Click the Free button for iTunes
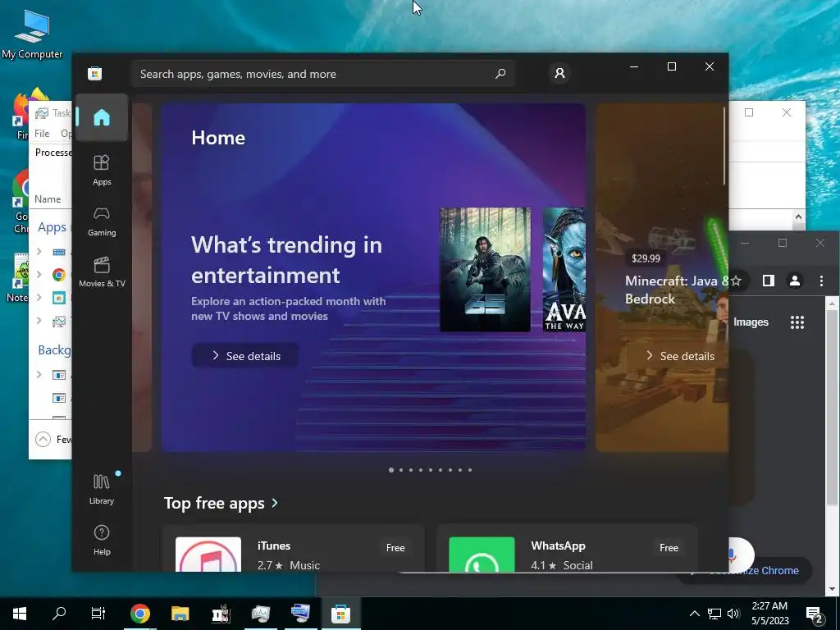Viewport: 840px width, 630px height. pyautogui.click(x=395, y=547)
